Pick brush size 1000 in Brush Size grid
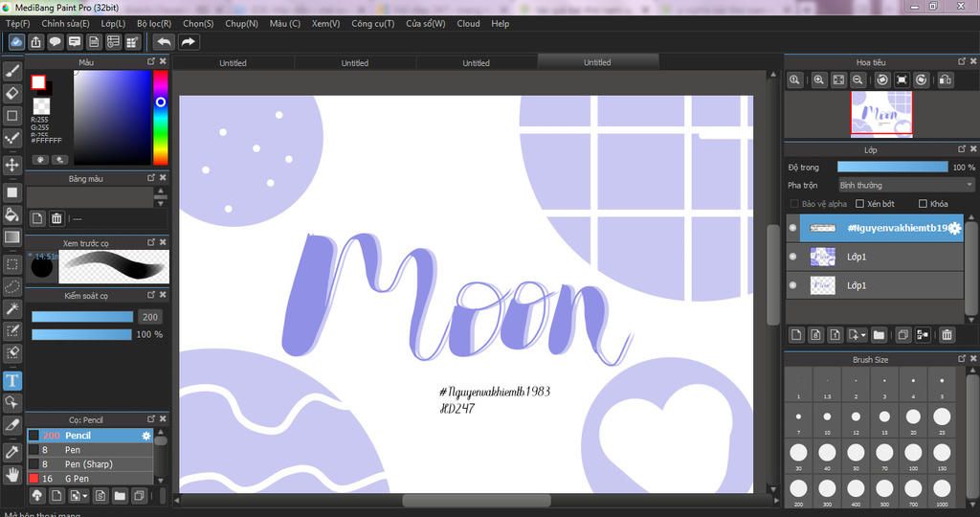Image resolution: width=980 pixels, height=517 pixels. [x=942, y=491]
